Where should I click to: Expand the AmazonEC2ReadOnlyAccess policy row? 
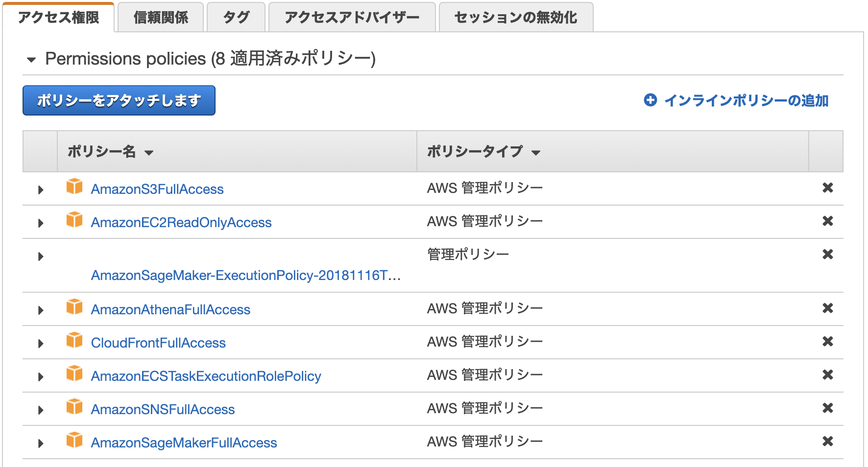(x=41, y=223)
